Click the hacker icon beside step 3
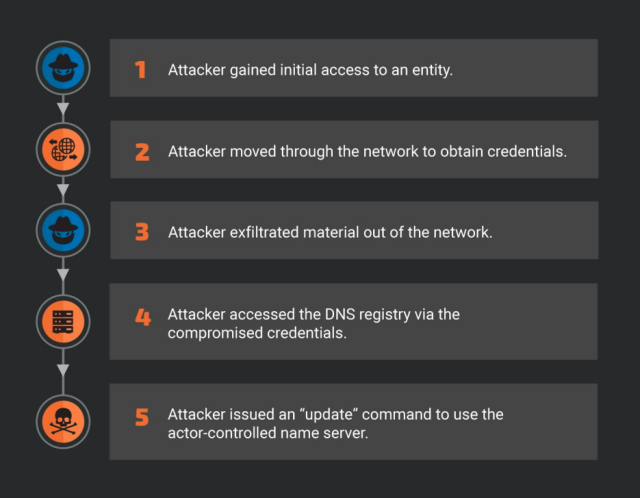The height and width of the screenshot is (498, 640). (63, 231)
